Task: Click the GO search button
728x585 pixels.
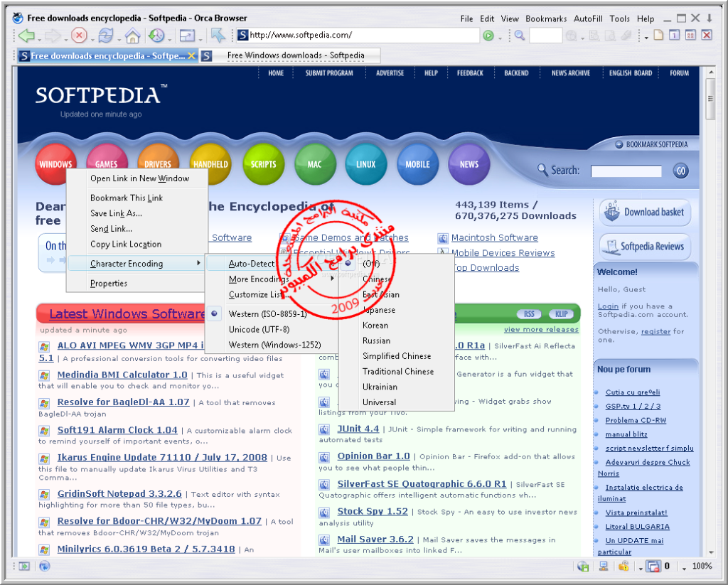Action: click(x=680, y=171)
